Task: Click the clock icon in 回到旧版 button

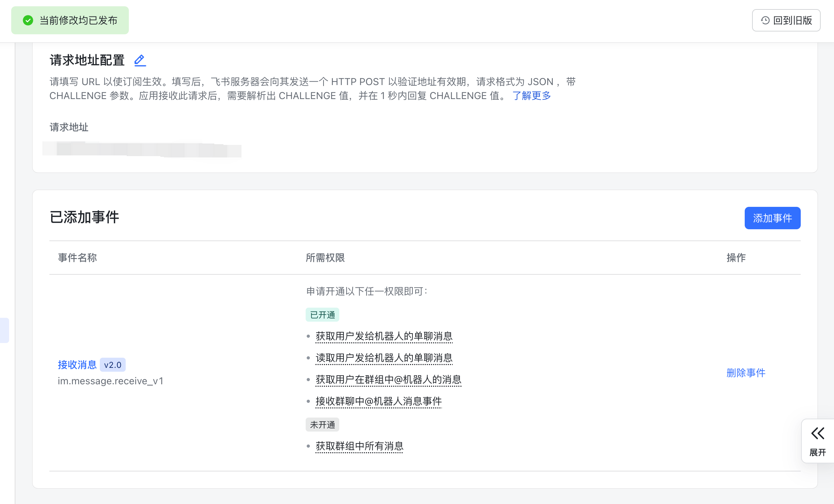Action: click(x=765, y=20)
